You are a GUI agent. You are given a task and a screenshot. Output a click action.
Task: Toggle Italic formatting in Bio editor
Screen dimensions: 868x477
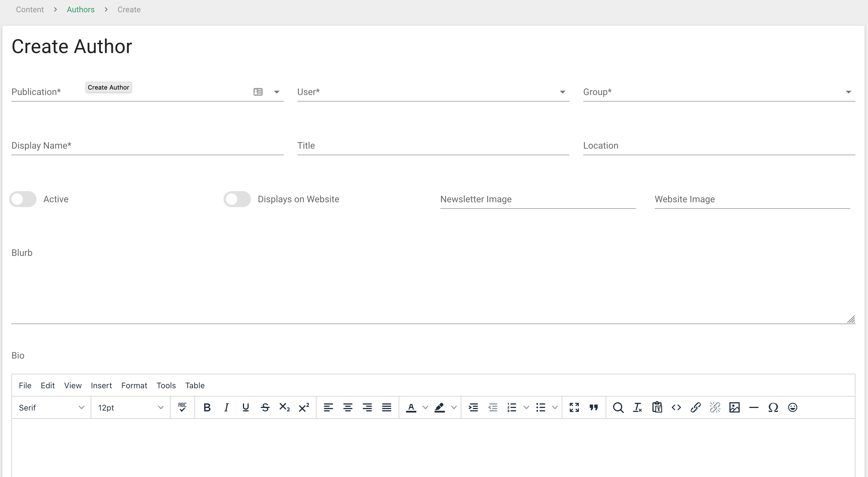(x=226, y=408)
